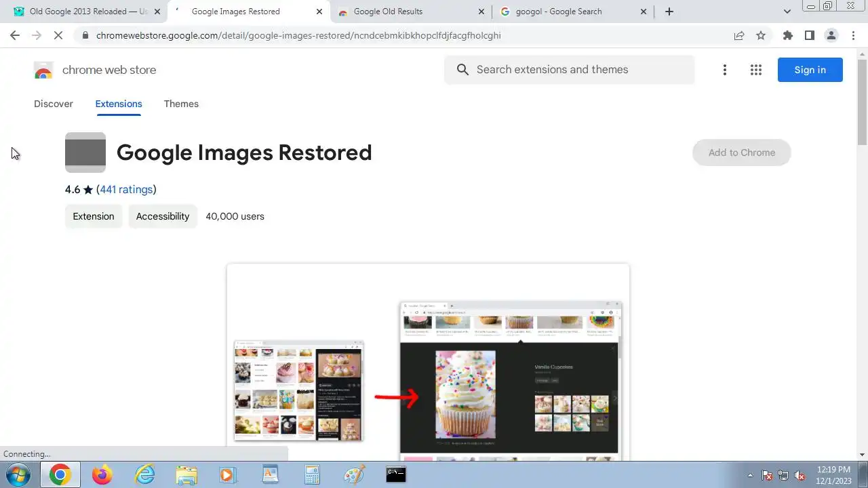Image resolution: width=868 pixels, height=488 pixels.
Task: Click the browser back arrow
Action: pos(15,35)
